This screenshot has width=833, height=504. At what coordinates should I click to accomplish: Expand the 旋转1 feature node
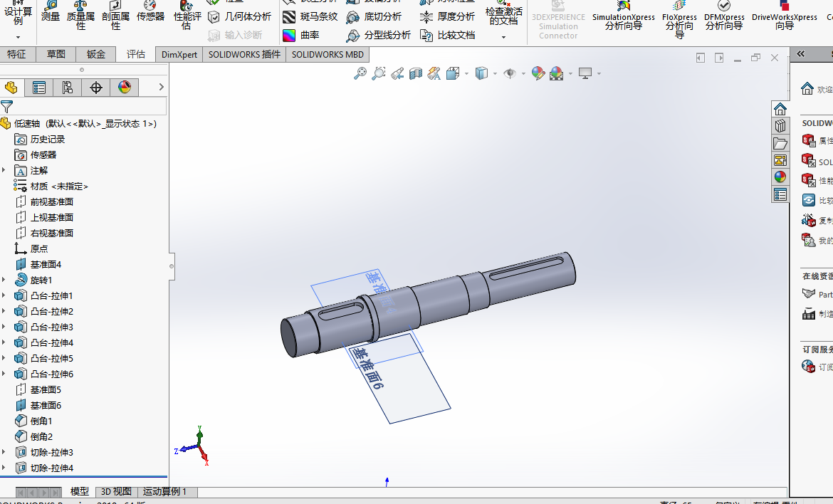point(4,279)
